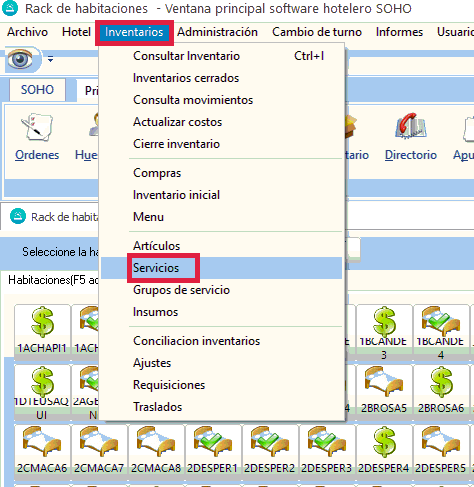Image resolution: width=474 pixels, height=487 pixels.
Task: Open Compras from the Inventarios menu
Action: coord(221,173)
